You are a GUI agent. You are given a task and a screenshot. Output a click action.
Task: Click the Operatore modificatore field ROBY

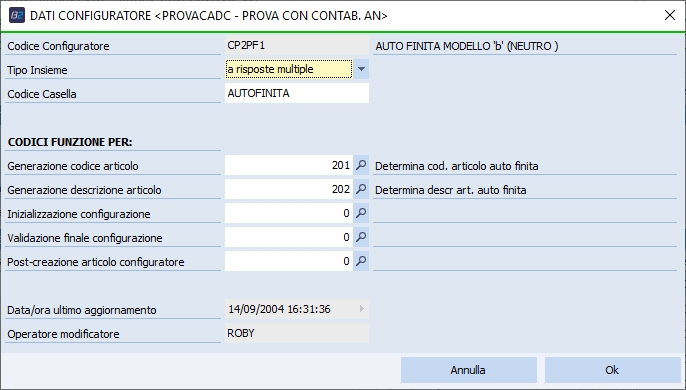[297, 333]
